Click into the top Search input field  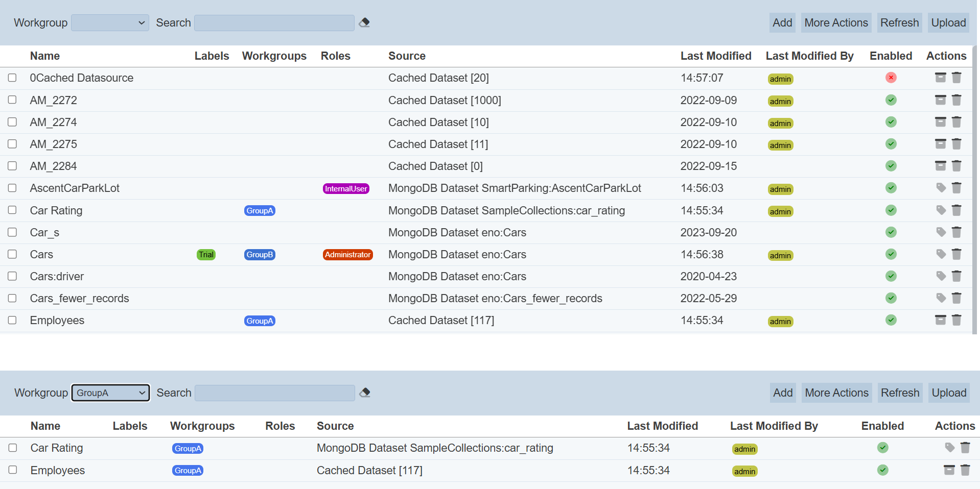(x=274, y=23)
